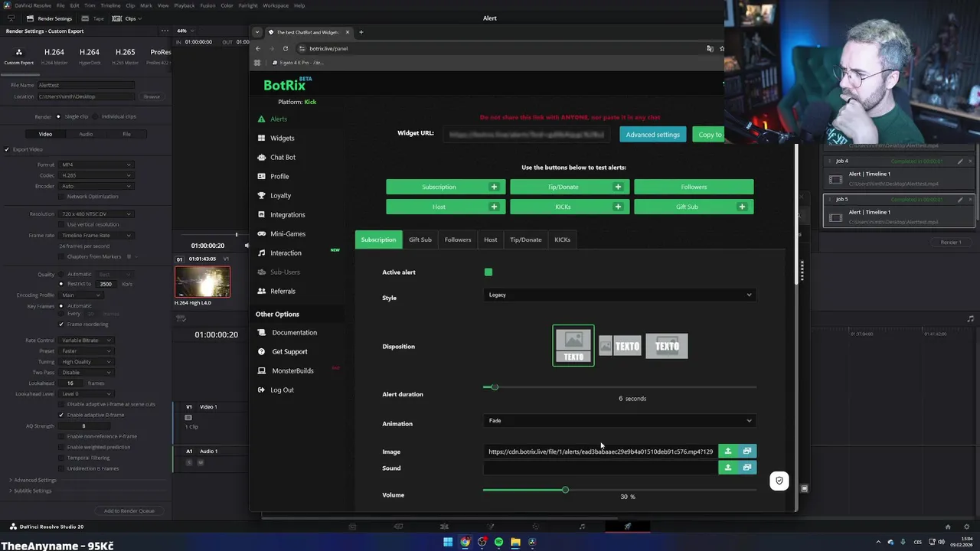Open Fusion menu in DaVinci Resolve
Screen dimensions: 980x551
pyautogui.click(x=207, y=5)
